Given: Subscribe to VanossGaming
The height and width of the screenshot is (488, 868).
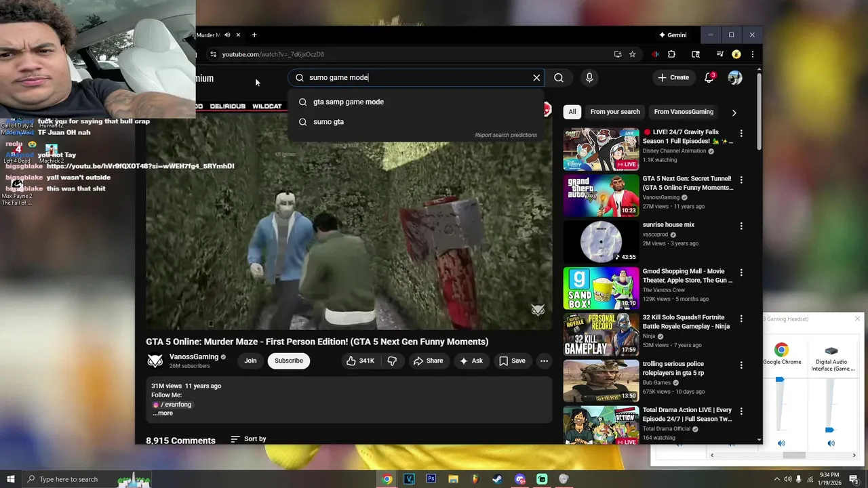Looking at the screenshot, I should pos(289,361).
